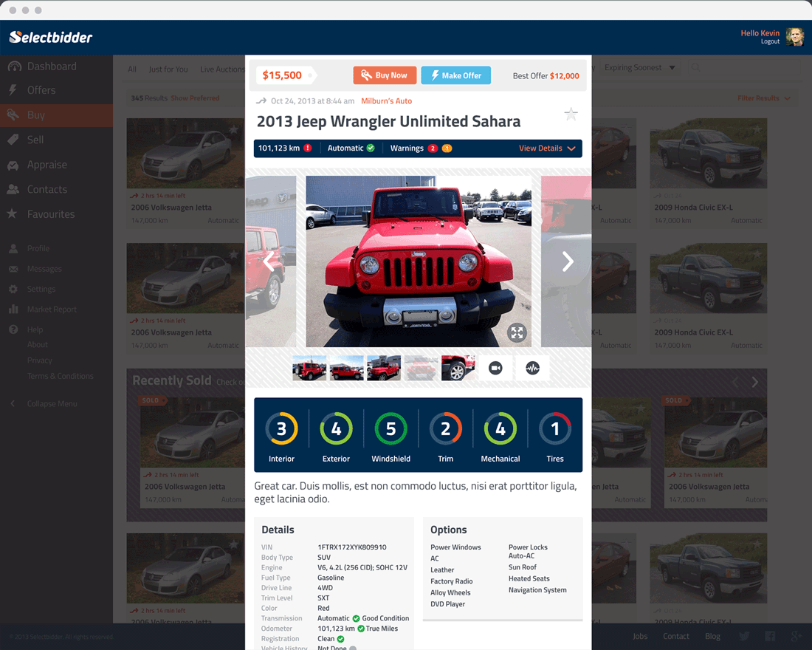Open Sell in the sidebar
812x650 pixels.
[56, 140]
